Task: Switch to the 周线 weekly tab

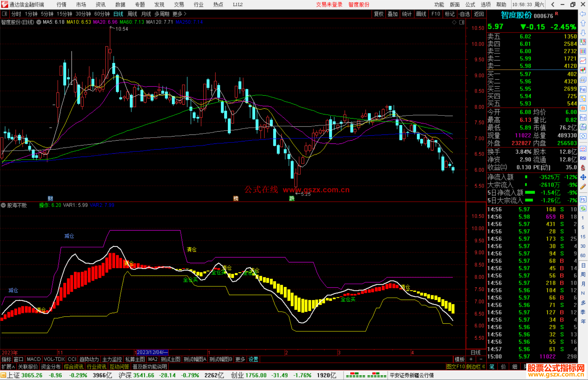Action: click(x=132, y=14)
